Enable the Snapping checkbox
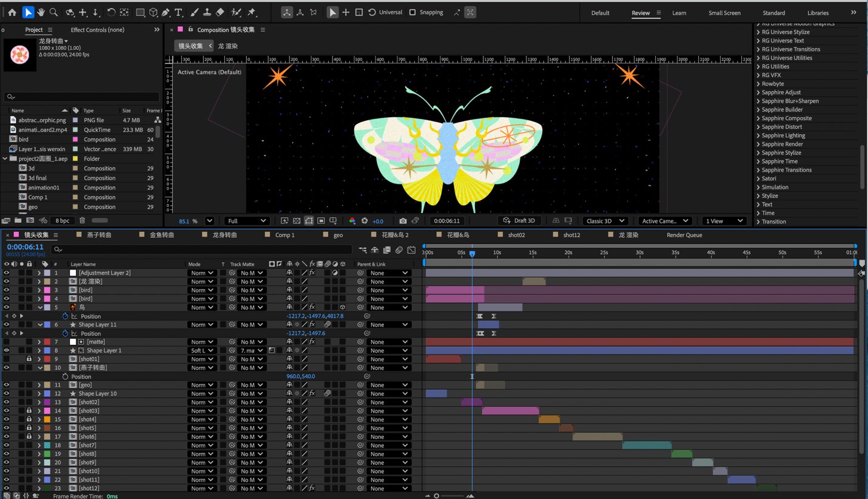The width and height of the screenshot is (868, 499). [x=412, y=12]
